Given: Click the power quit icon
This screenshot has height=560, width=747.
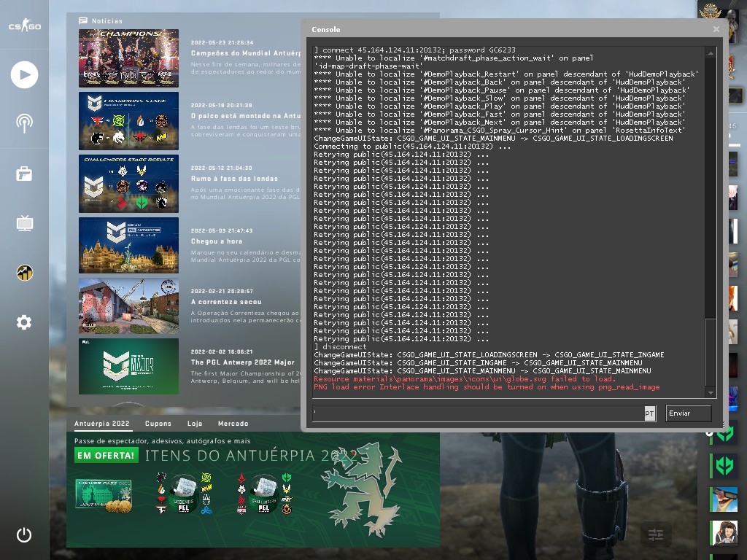Looking at the screenshot, I should pyautogui.click(x=24, y=535).
